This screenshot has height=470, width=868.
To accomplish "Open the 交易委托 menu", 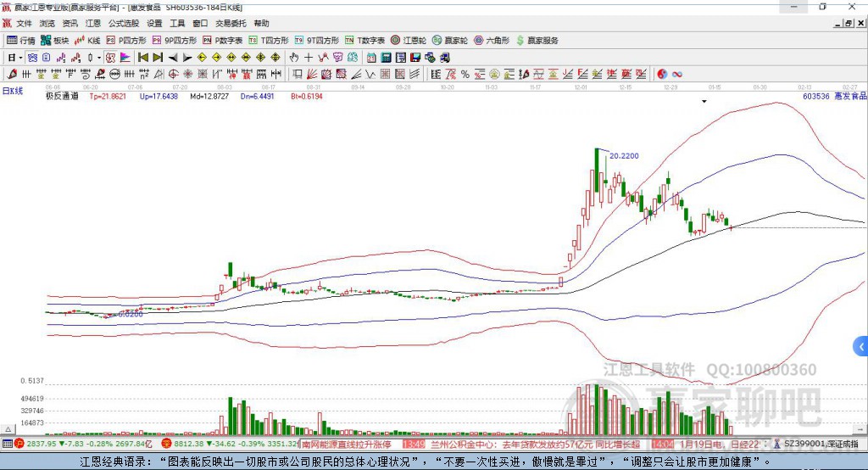I will (231, 23).
